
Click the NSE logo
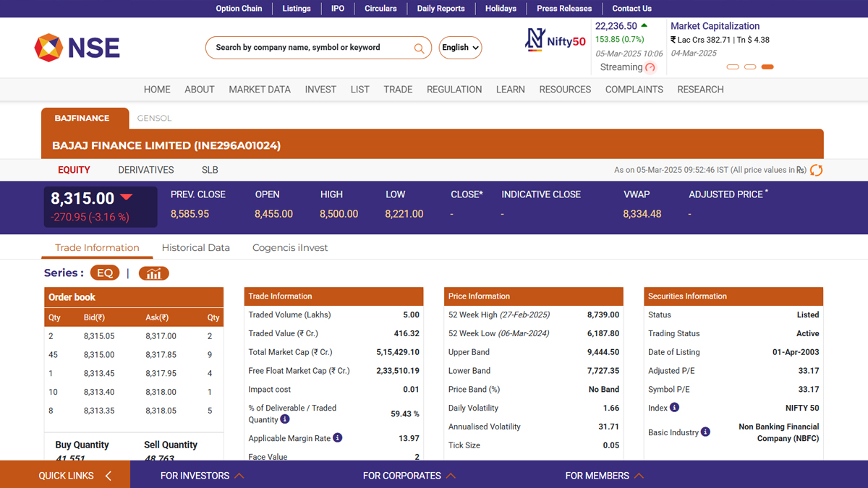(77, 48)
